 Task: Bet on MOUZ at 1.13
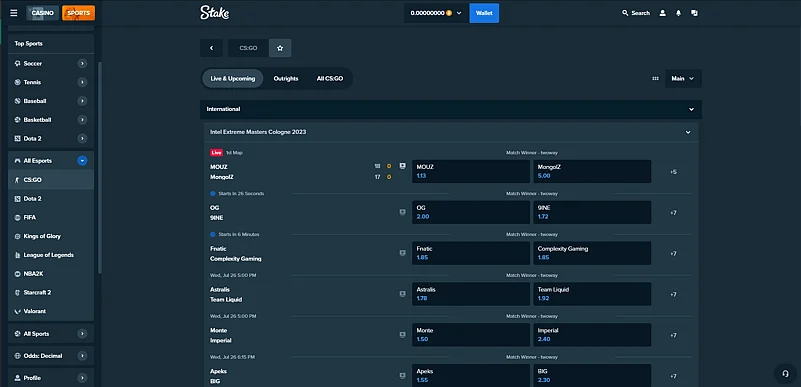471,172
